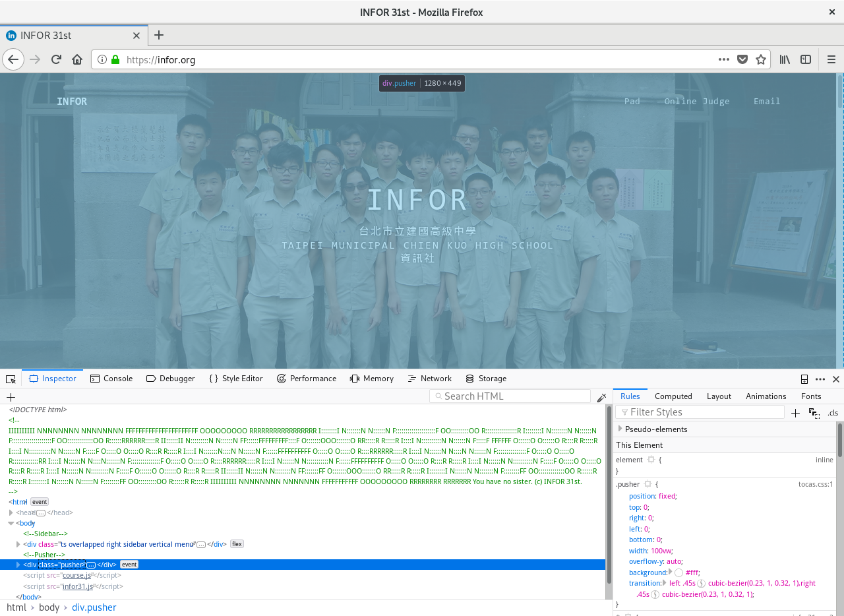Expand the head node
Viewport: 844px width, 616px height.
point(11,512)
